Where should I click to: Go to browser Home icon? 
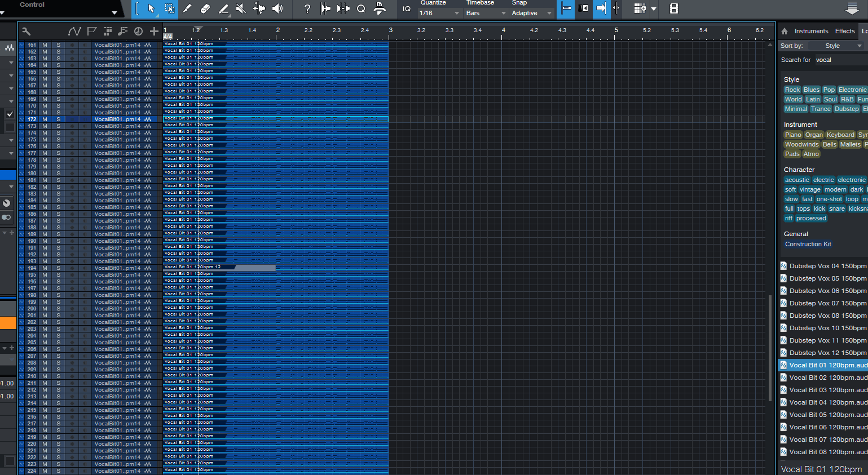tap(785, 31)
